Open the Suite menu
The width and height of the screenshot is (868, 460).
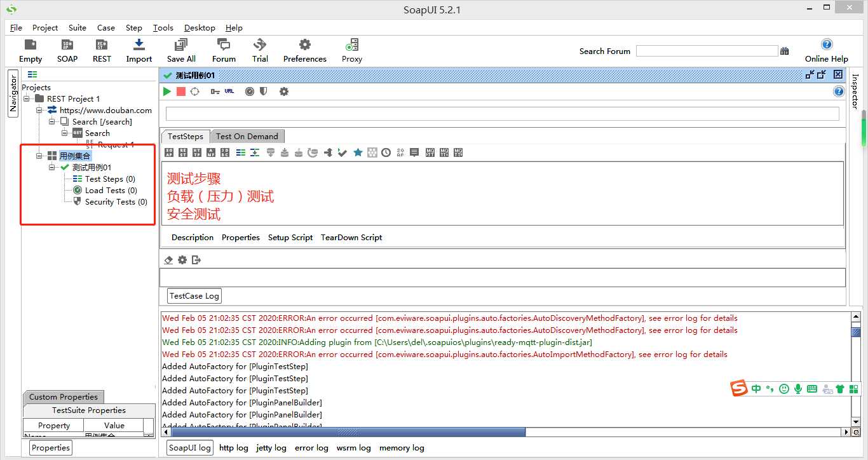point(78,28)
